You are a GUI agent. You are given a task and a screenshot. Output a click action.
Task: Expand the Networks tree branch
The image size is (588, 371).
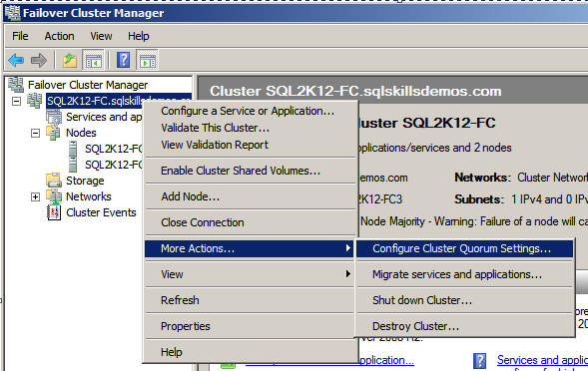[35, 196]
